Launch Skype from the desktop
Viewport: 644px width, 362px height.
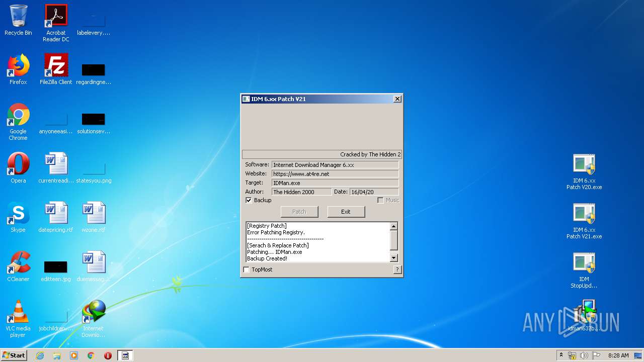pyautogui.click(x=18, y=217)
